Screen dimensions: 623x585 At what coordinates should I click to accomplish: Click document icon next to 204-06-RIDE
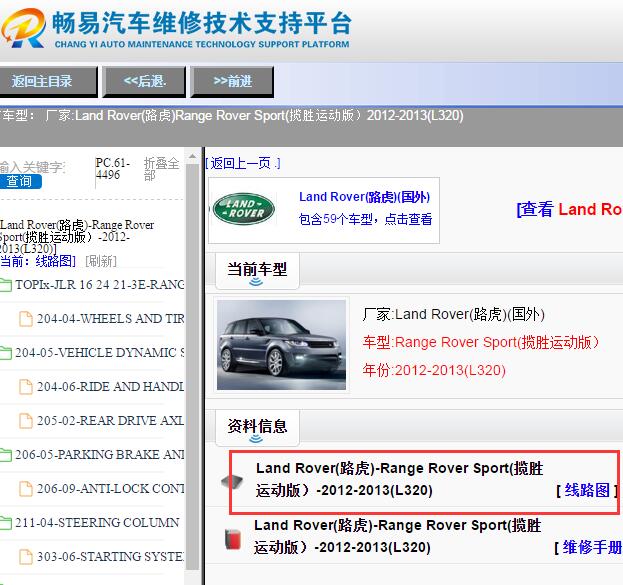(26, 387)
